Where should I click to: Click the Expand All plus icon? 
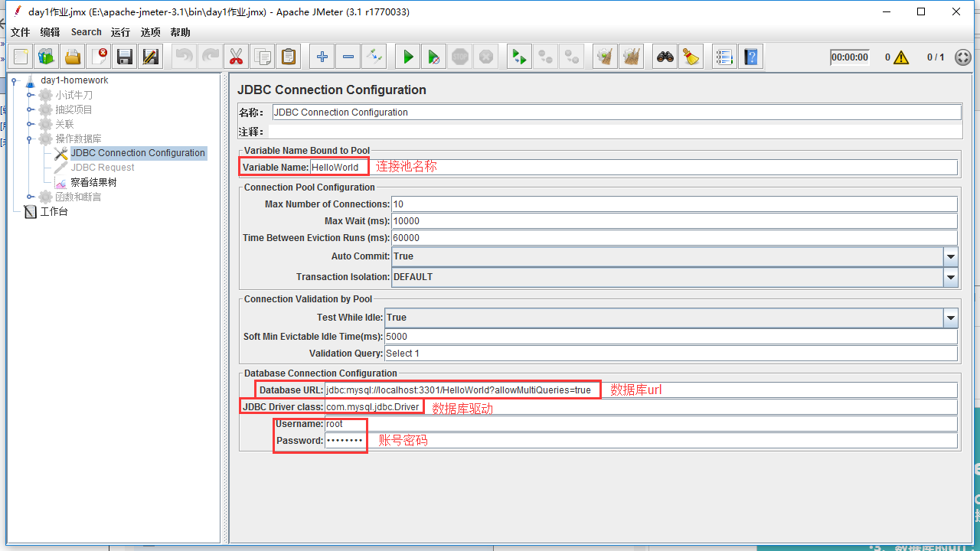point(322,57)
